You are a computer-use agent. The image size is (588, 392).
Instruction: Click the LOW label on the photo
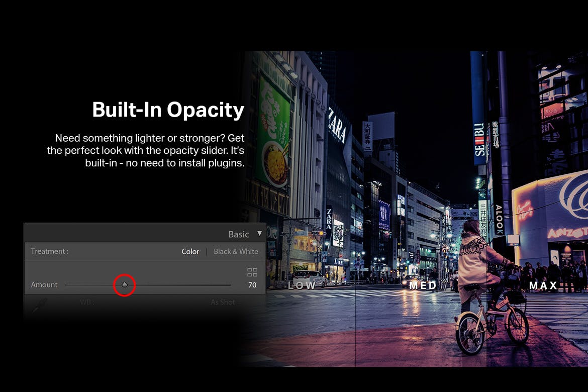[x=302, y=285]
